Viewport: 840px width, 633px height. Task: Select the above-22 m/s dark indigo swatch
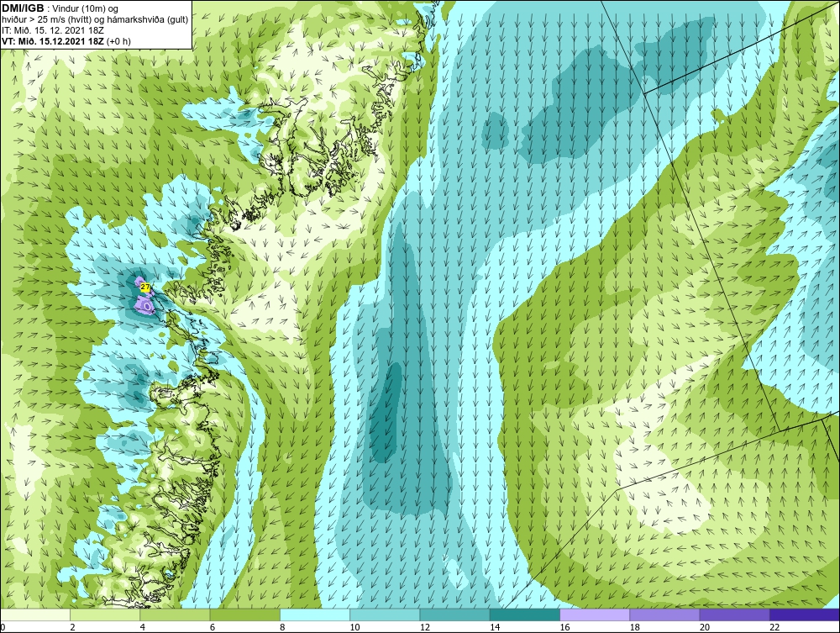click(804, 615)
